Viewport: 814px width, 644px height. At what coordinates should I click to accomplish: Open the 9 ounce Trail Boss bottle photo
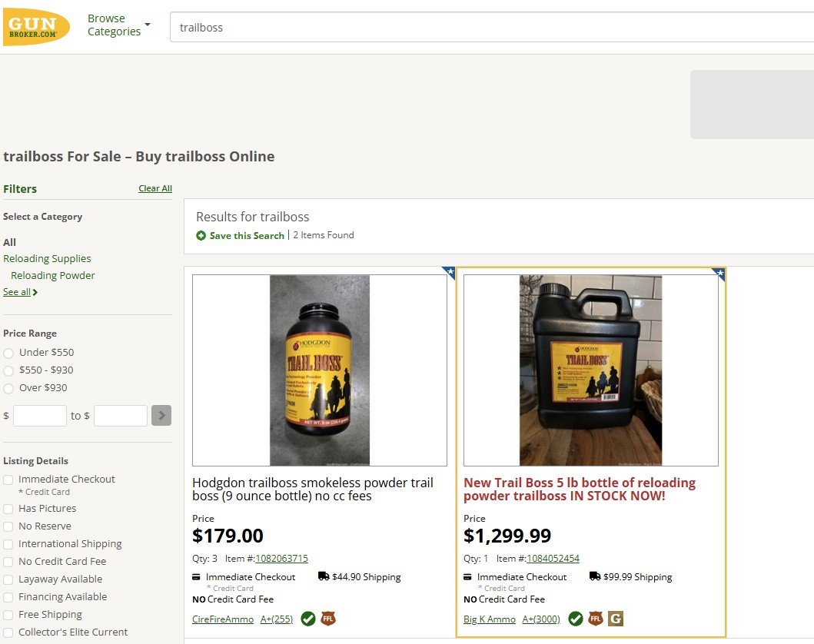point(319,370)
